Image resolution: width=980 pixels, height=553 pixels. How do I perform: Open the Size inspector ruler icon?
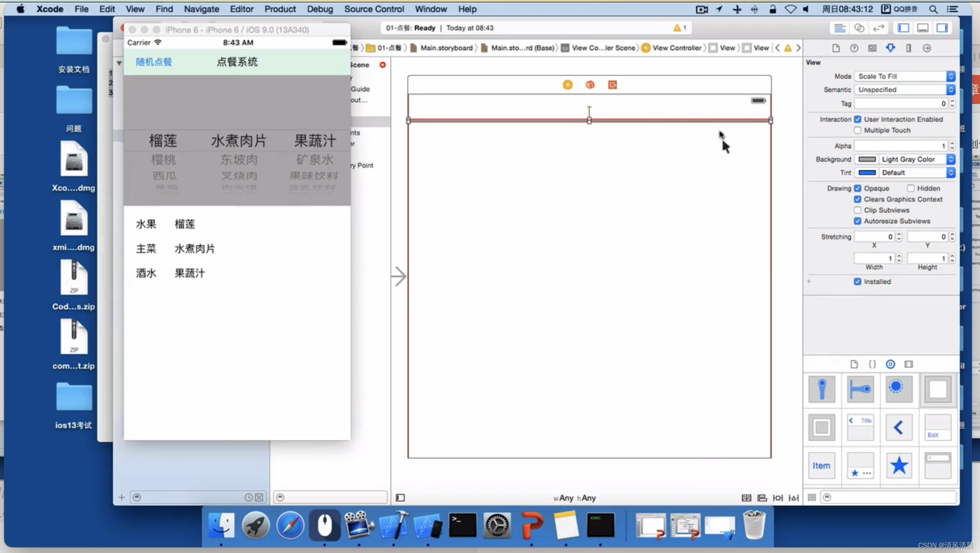(908, 48)
